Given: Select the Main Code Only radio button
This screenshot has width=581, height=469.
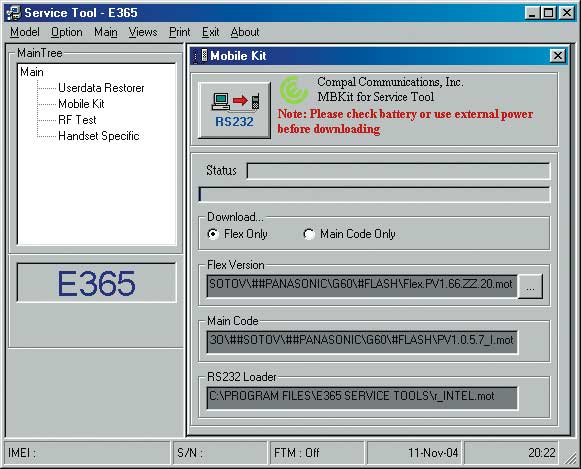Looking at the screenshot, I should [x=309, y=234].
